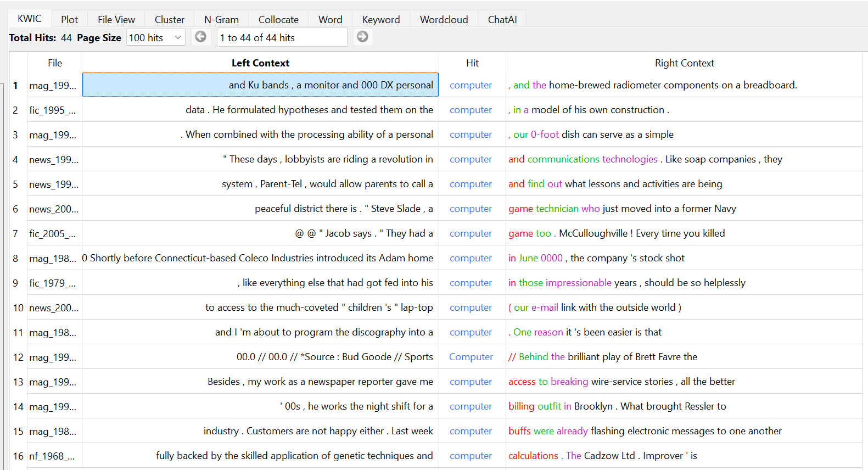
Task: Open the Wordcloud tab
Action: point(444,19)
